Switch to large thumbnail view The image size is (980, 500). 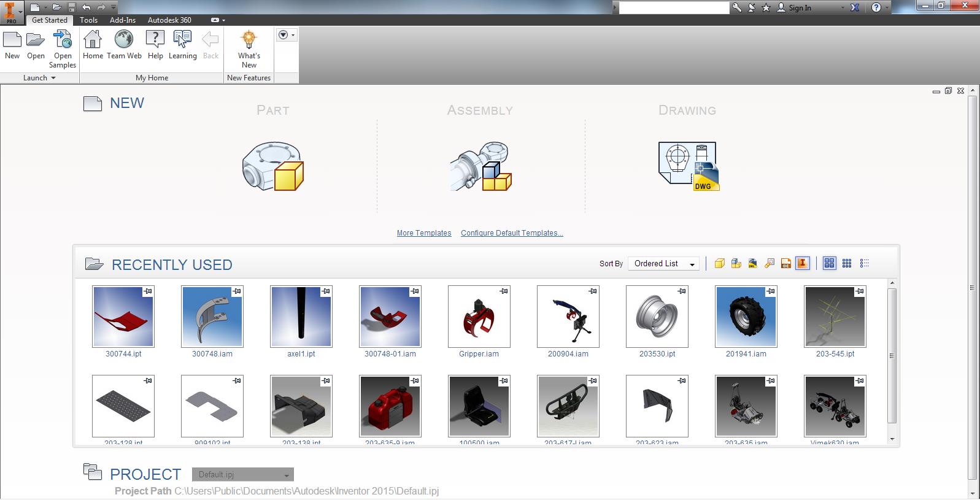[x=829, y=263]
